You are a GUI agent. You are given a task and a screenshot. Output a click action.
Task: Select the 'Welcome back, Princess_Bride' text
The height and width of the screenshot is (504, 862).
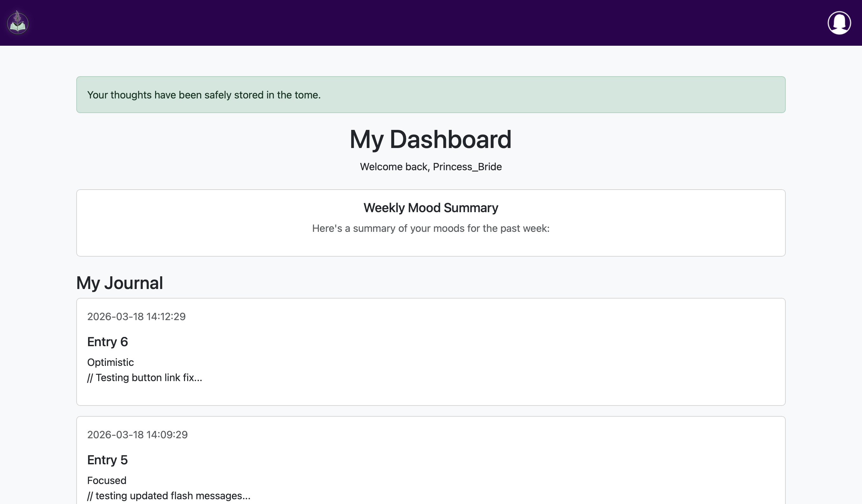(x=431, y=167)
